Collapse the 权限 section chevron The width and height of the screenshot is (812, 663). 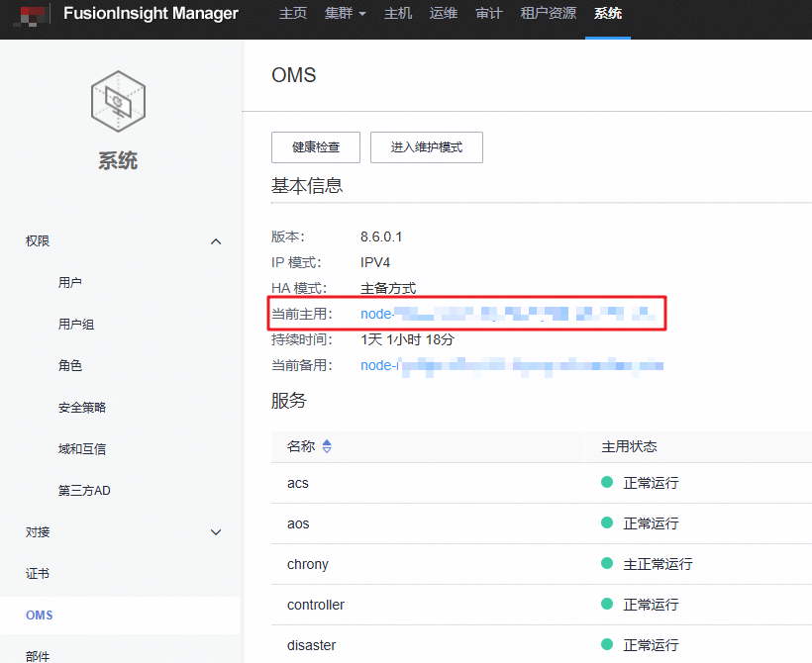(x=216, y=241)
